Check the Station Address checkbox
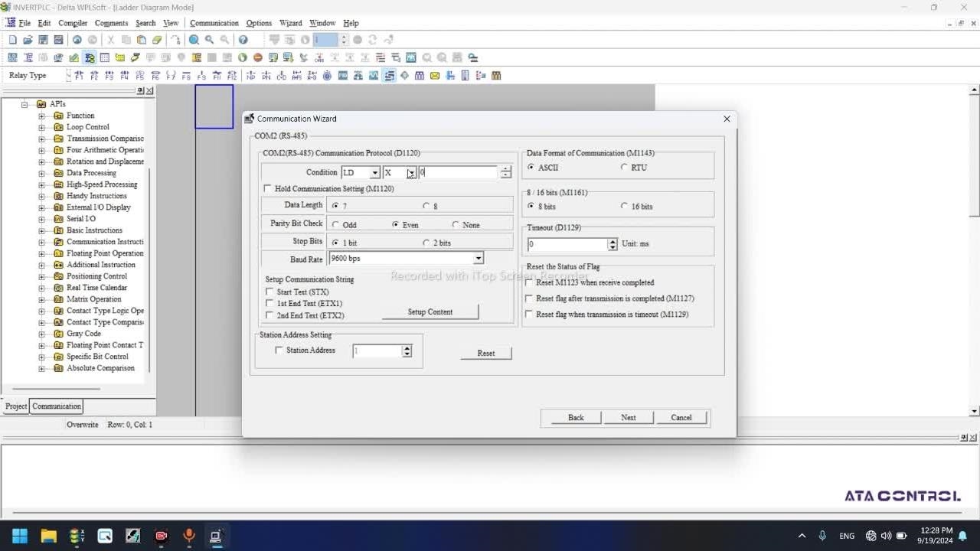The image size is (980, 551). pos(279,350)
